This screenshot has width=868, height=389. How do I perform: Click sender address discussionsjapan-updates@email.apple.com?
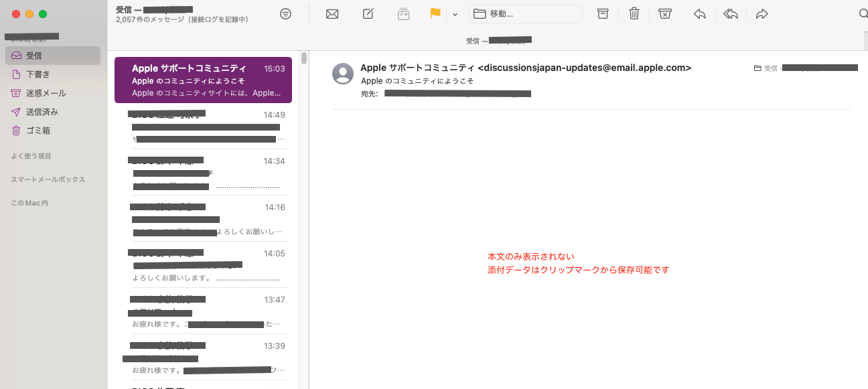(584, 68)
